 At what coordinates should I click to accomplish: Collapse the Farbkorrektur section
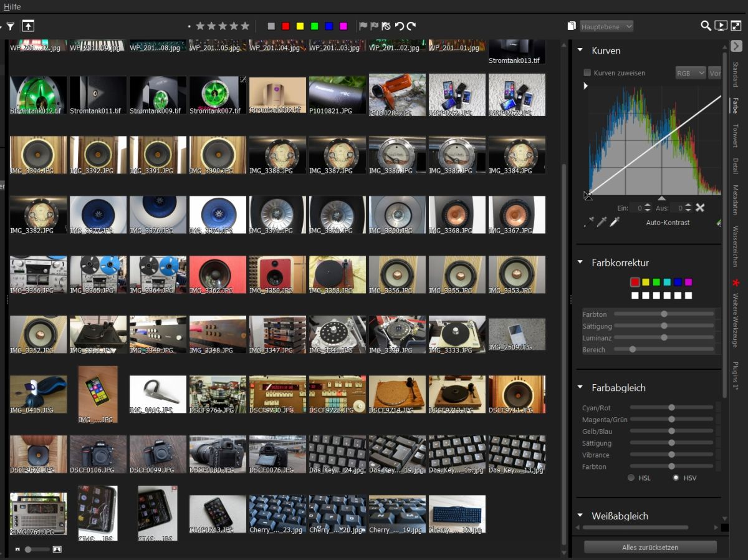[x=580, y=263]
